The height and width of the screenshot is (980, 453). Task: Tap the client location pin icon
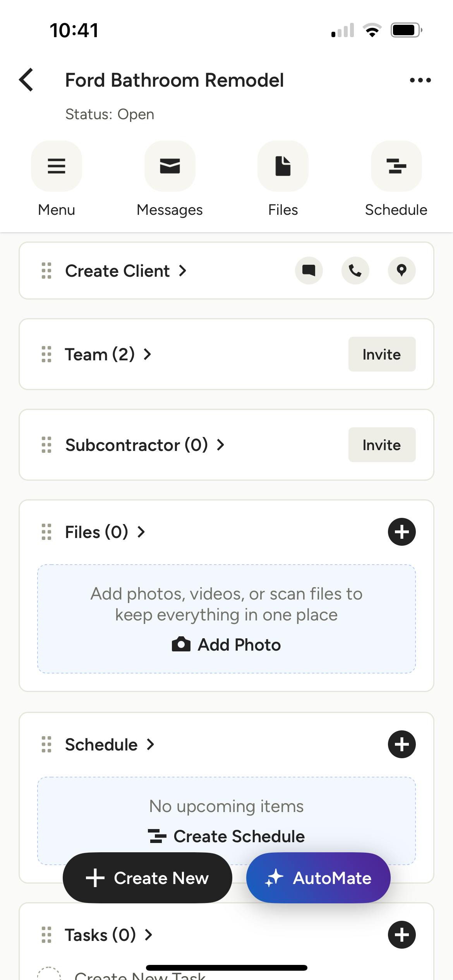(x=402, y=271)
